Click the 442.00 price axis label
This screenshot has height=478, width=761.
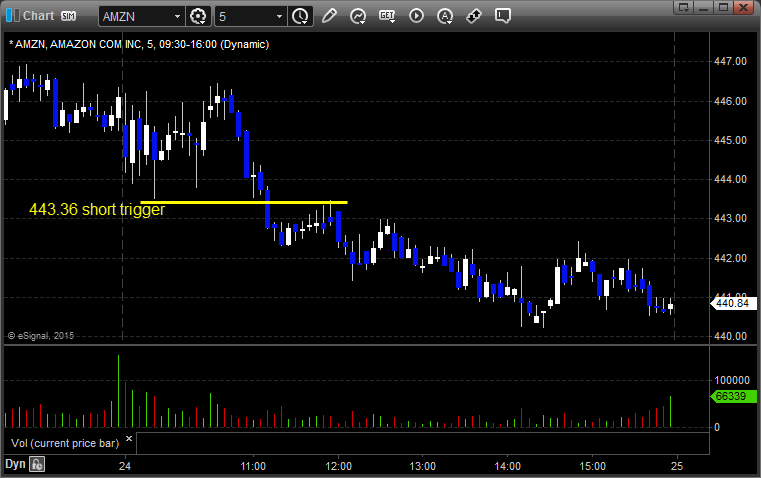click(730, 258)
